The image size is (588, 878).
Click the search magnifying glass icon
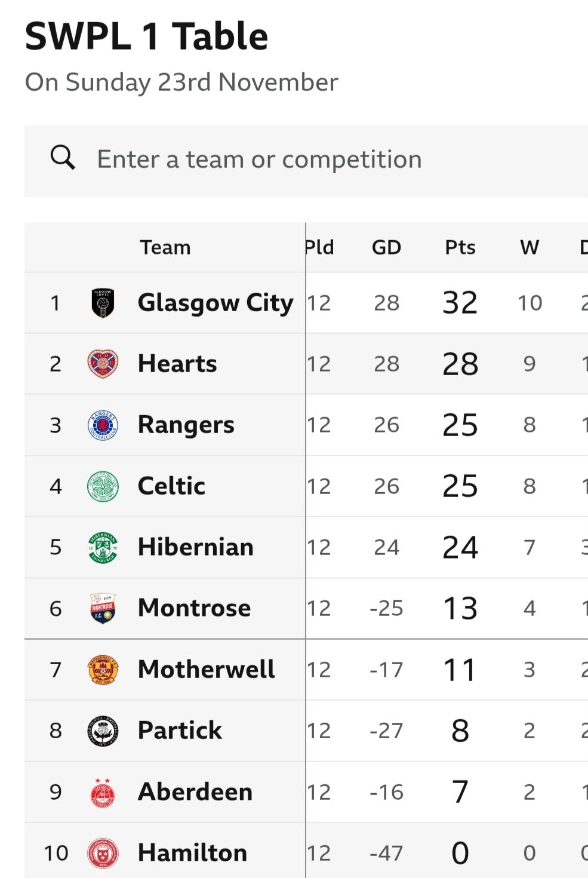pyautogui.click(x=63, y=158)
